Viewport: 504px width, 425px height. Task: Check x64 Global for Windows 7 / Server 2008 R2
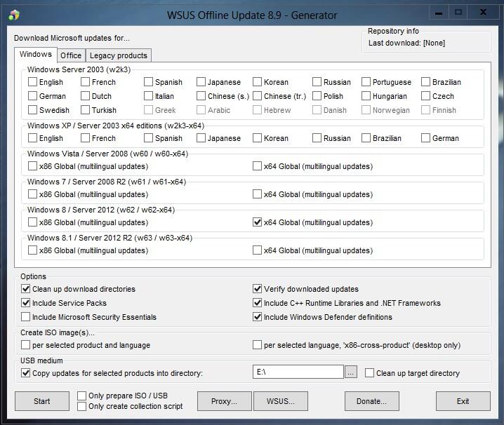tap(257, 194)
